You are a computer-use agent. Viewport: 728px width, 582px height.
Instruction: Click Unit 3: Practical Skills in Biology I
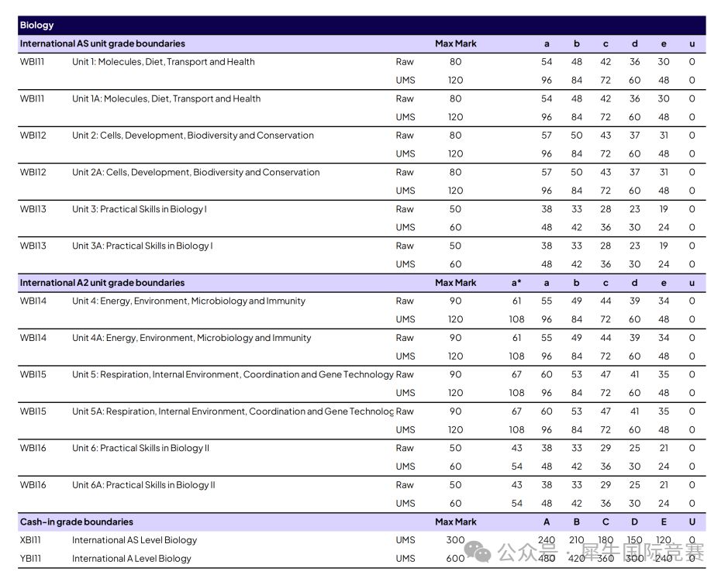[x=140, y=209]
